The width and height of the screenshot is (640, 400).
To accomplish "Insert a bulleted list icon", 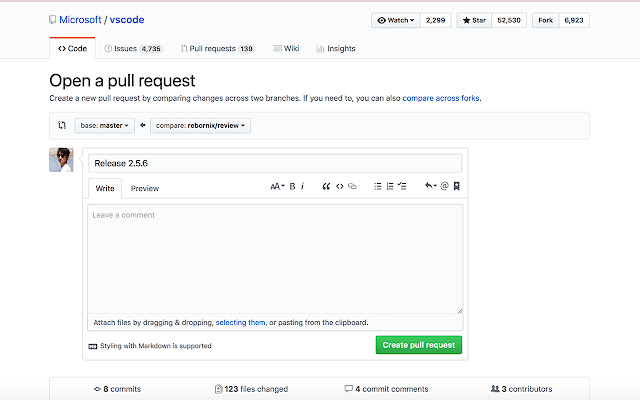I will 378,186.
